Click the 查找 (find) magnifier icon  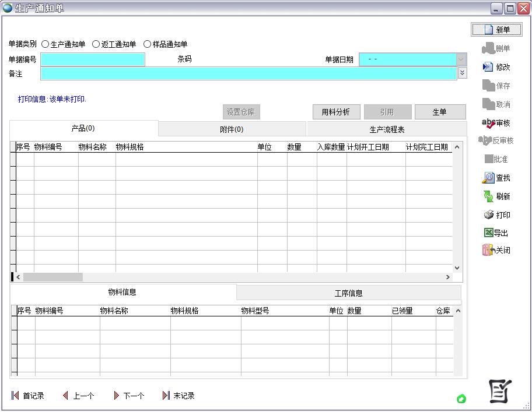[489, 178]
